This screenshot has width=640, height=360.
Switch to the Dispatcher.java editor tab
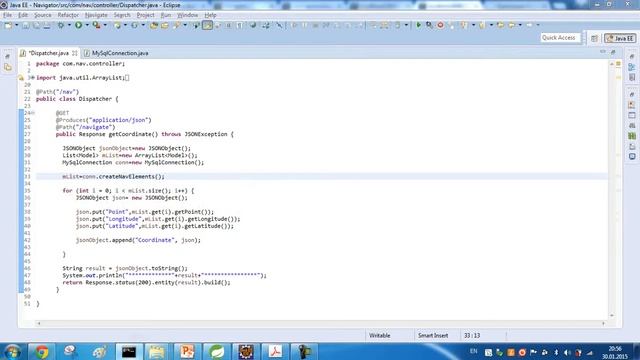tap(49, 53)
